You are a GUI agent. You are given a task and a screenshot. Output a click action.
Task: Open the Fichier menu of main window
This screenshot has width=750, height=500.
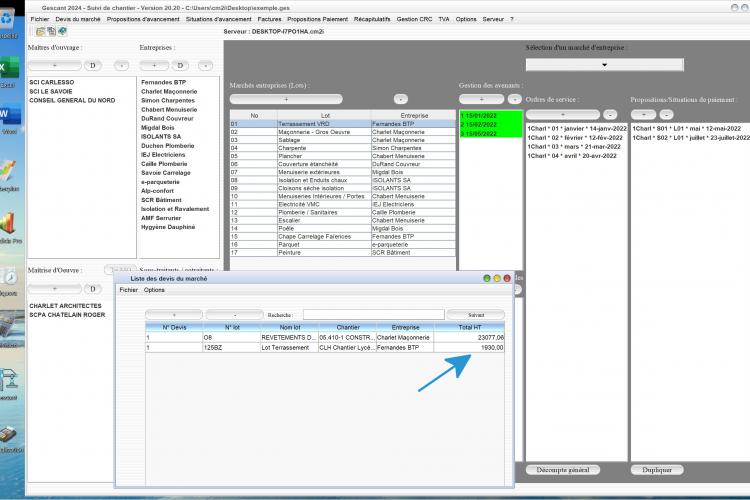40,19
